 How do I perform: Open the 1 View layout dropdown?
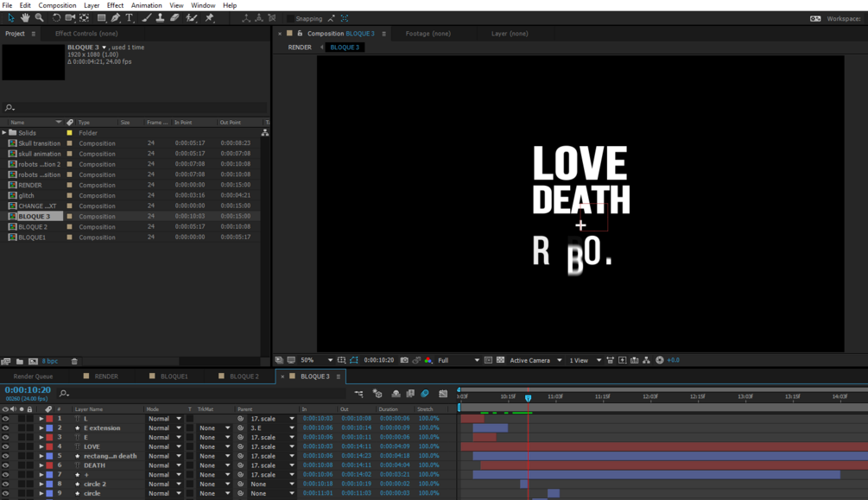tap(585, 360)
